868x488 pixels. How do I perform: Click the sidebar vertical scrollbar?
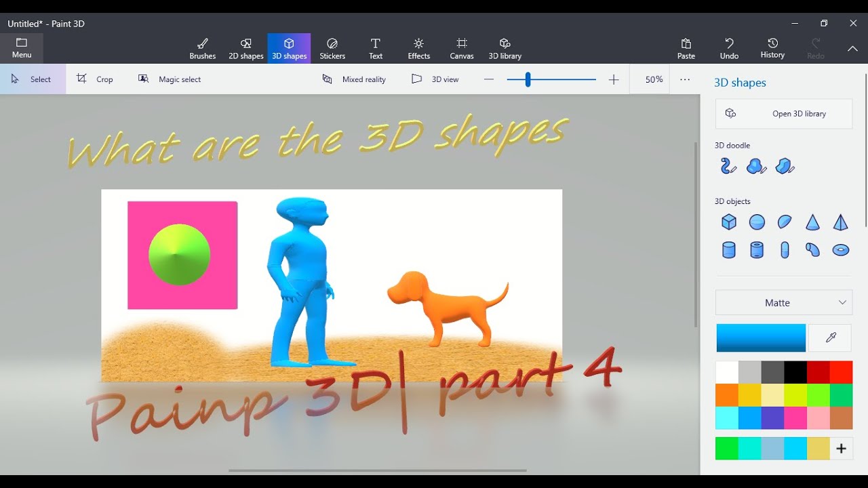tap(865, 150)
